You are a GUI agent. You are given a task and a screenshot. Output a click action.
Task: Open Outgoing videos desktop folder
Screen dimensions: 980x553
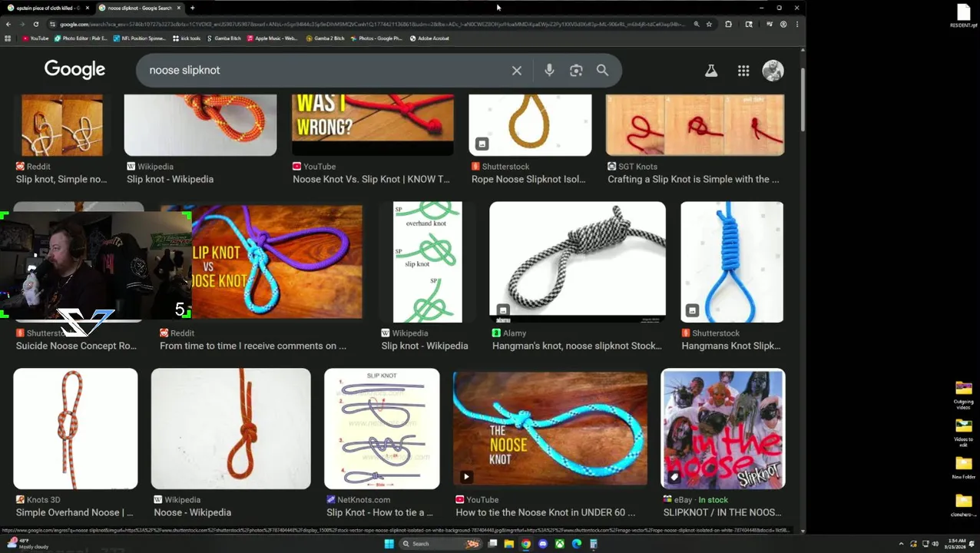tap(964, 395)
